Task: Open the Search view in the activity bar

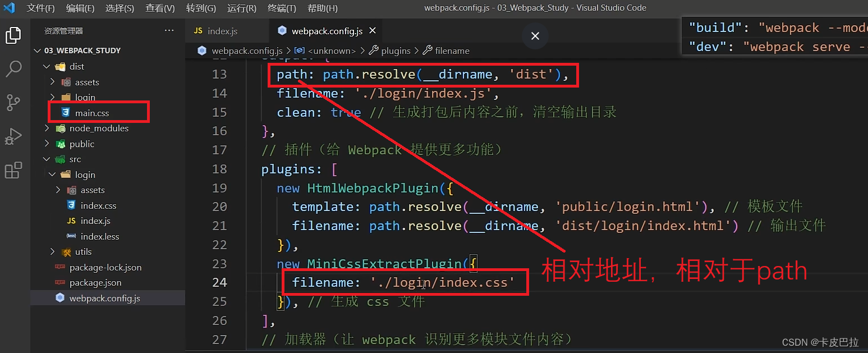Action: pos(13,69)
